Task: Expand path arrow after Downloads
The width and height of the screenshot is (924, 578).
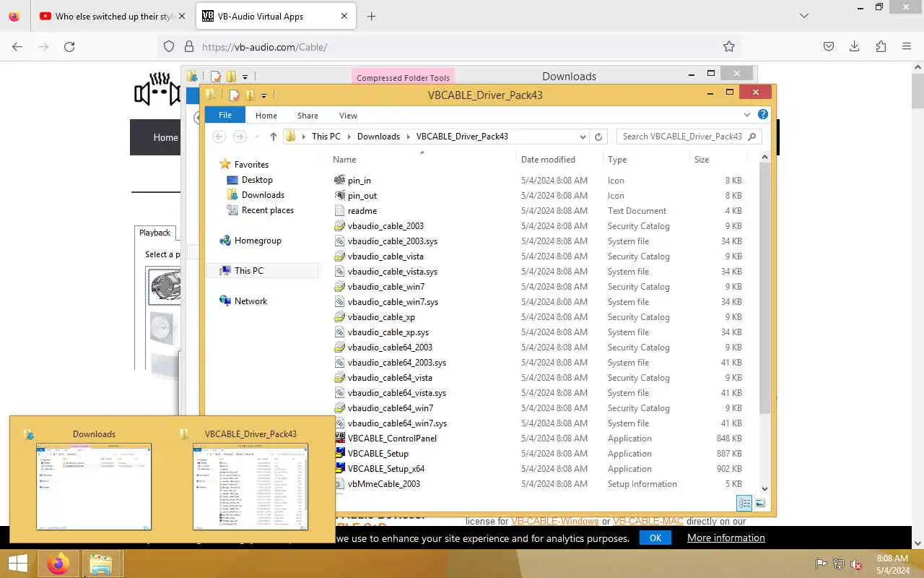Action: click(x=408, y=137)
